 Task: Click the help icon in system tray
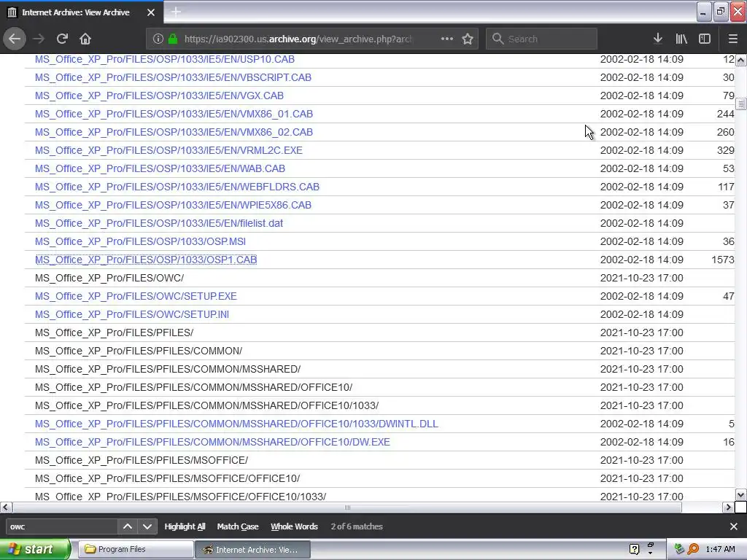coord(634,549)
